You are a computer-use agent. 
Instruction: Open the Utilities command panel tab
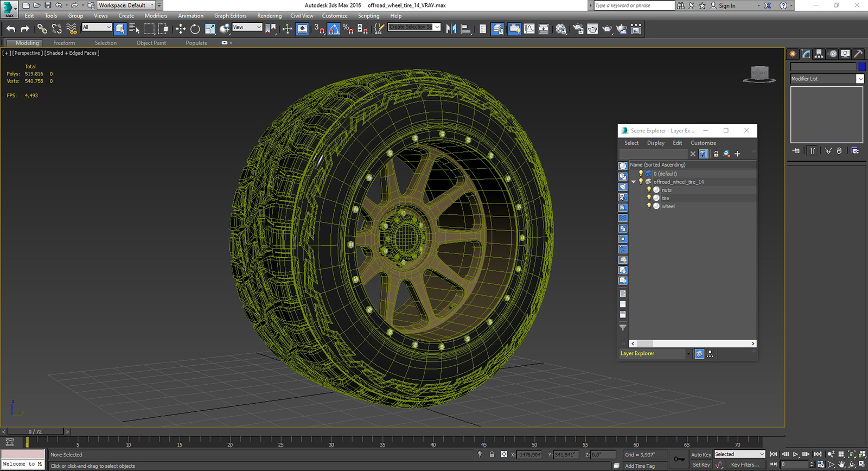coord(858,54)
